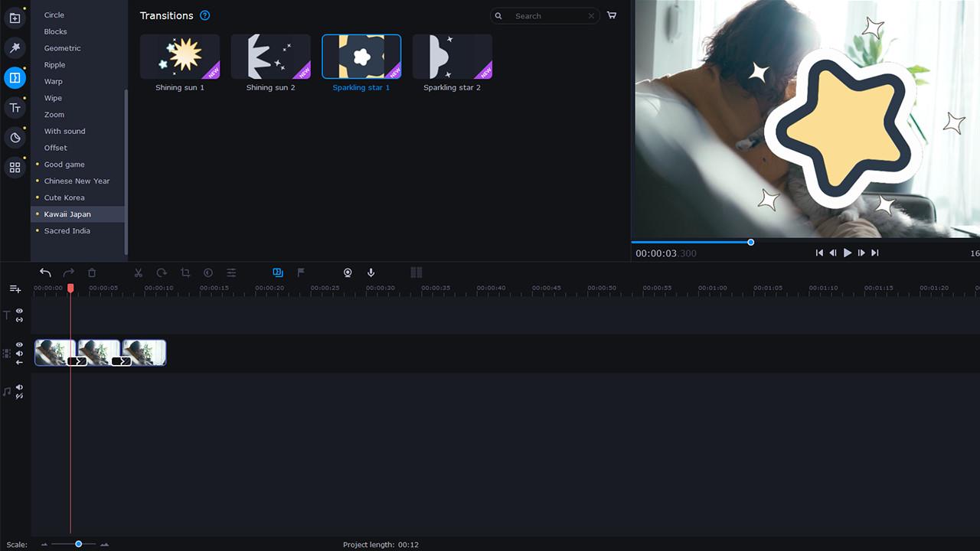Adjust the timeline Scale slider
This screenshot has width=980, height=551.
coord(78,544)
